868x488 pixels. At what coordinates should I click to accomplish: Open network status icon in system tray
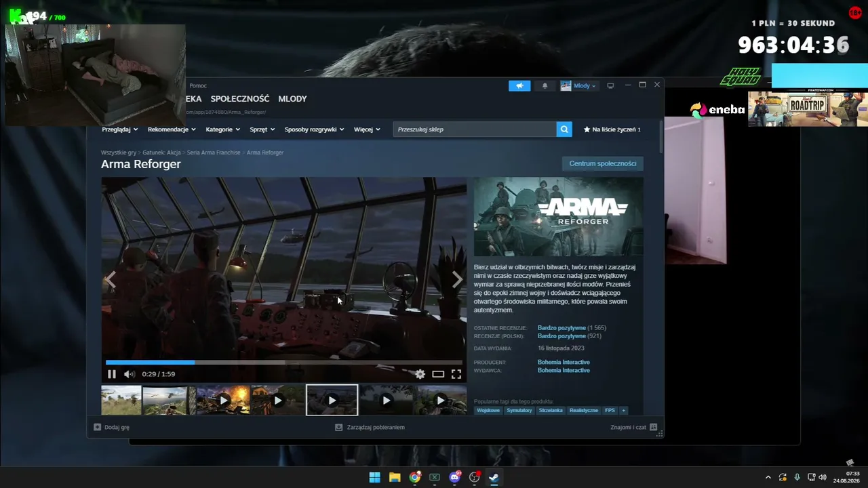tap(811, 477)
